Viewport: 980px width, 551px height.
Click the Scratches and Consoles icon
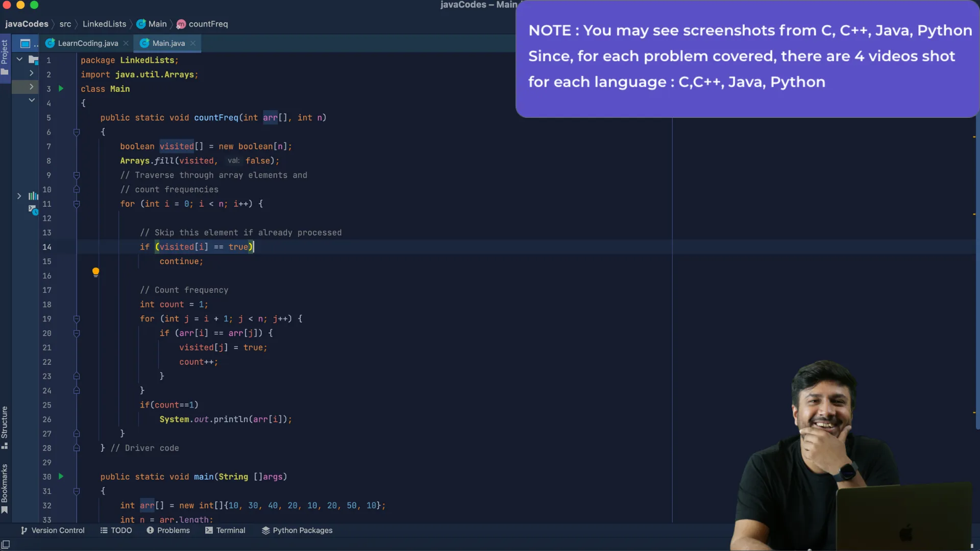click(x=33, y=209)
